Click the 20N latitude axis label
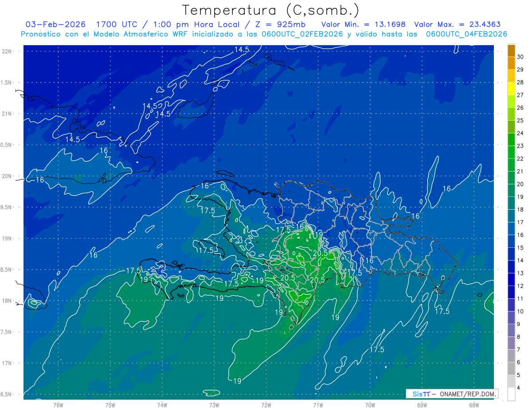 coord(8,176)
